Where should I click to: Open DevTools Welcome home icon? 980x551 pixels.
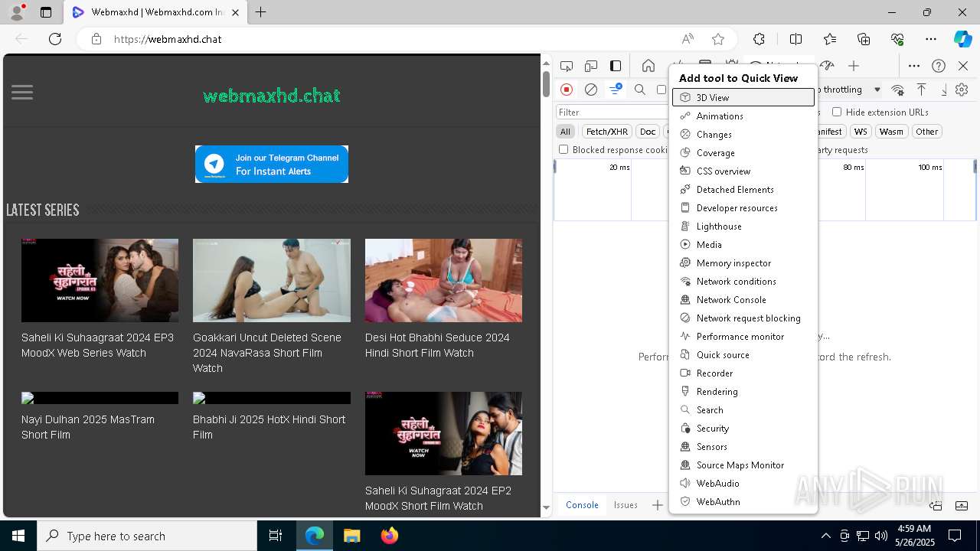pos(648,66)
